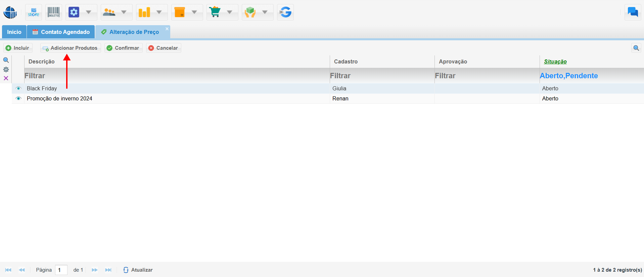
Task: Toggle eye icon for Promoção de inverno 2024
Action: tap(18, 98)
